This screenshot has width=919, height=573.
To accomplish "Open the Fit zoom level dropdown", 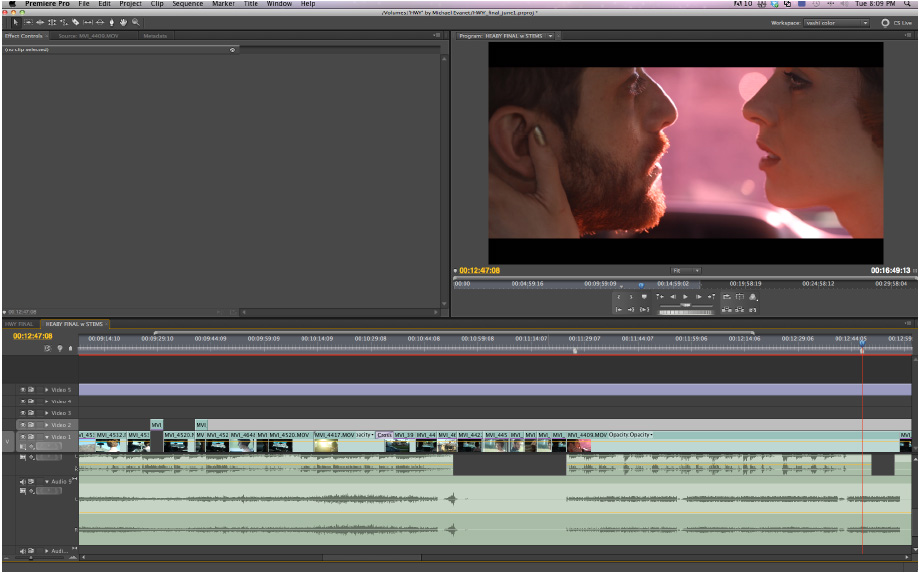I will [685, 271].
